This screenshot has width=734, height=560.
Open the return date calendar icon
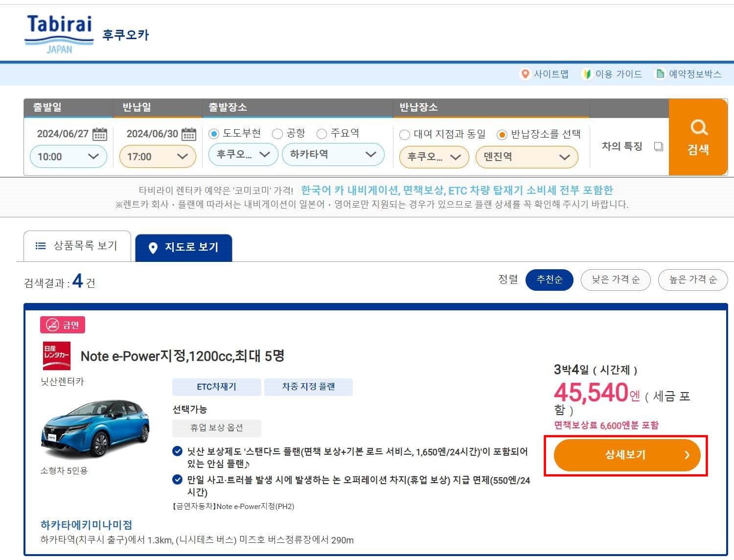tap(189, 134)
